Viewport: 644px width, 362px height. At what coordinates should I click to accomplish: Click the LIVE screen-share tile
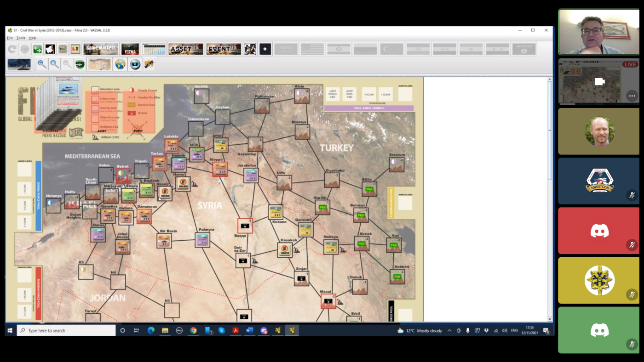click(x=598, y=81)
